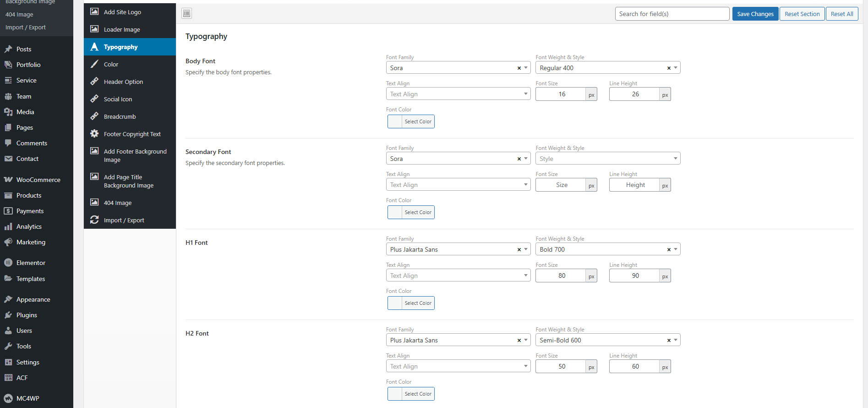Open the Plugins admin menu
The height and width of the screenshot is (408, 868).
27,315
